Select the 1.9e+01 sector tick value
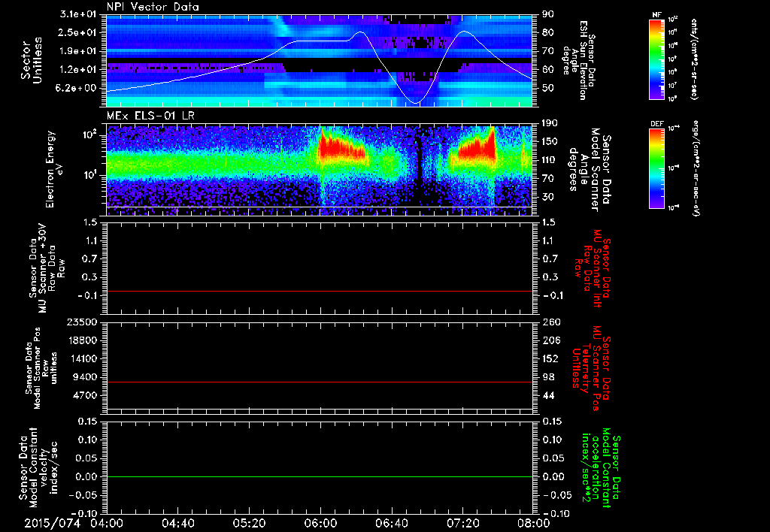Screen dimensions: 770x532 (x=78, y=51)
